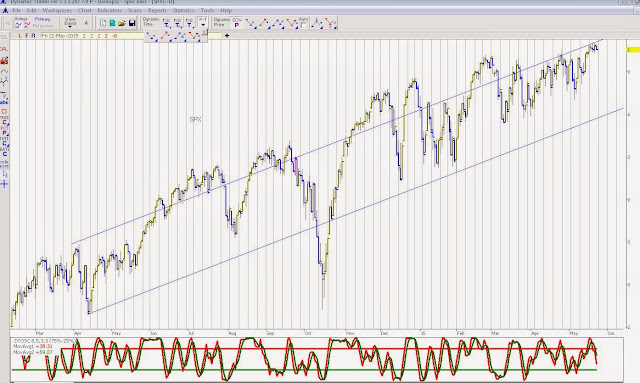Screen dimensions: 640x383
Task: Click the red toolbox sidebar icon
Action: (4, 61)
